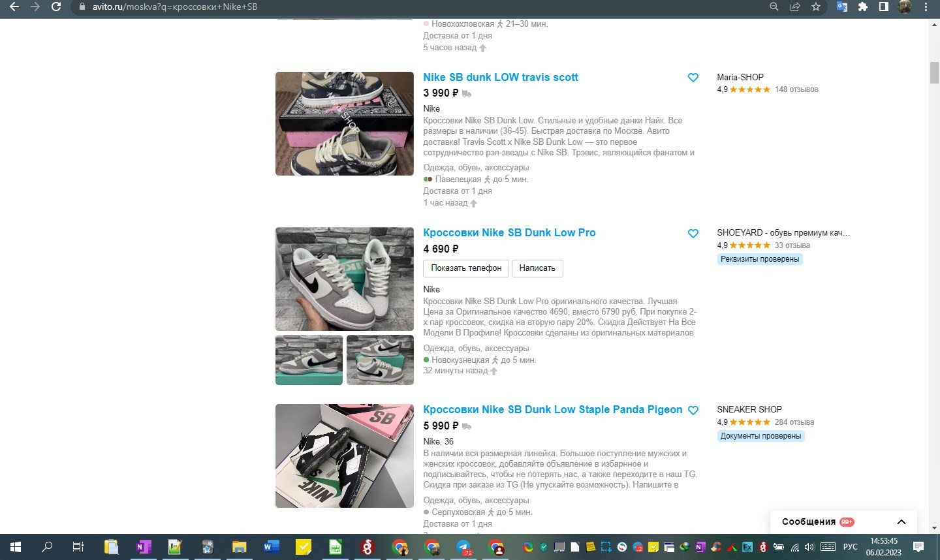Select first small thumbnail of Dunk Low Pro
This screenshot has width=940, height=560.
(309, 360)
